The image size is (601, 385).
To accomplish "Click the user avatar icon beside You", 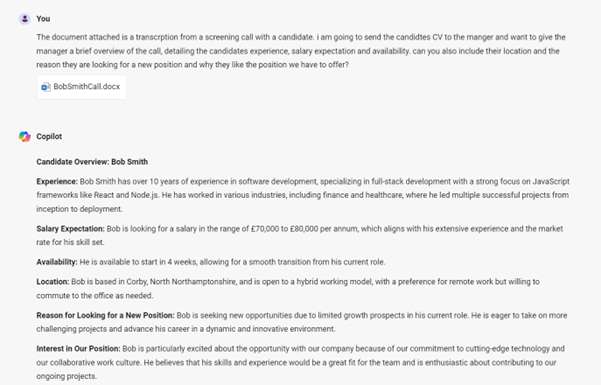I will click(25, 19).
